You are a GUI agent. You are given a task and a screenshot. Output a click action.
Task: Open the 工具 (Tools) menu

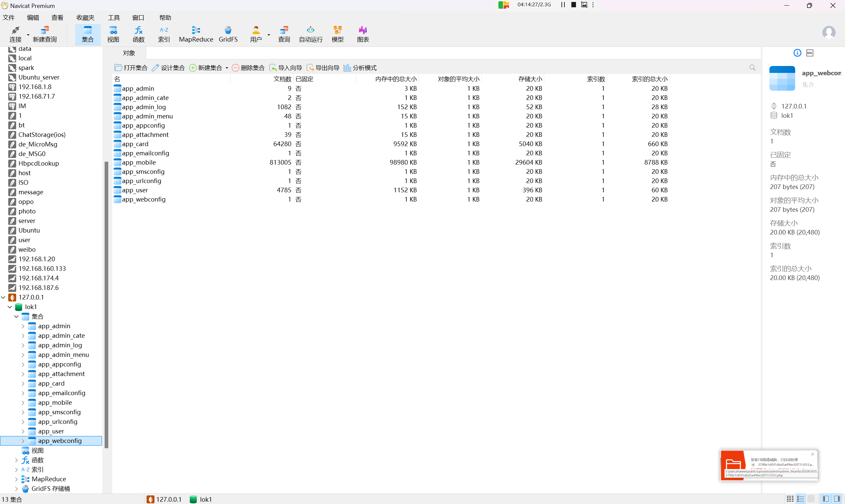click(x=114, y=18)
